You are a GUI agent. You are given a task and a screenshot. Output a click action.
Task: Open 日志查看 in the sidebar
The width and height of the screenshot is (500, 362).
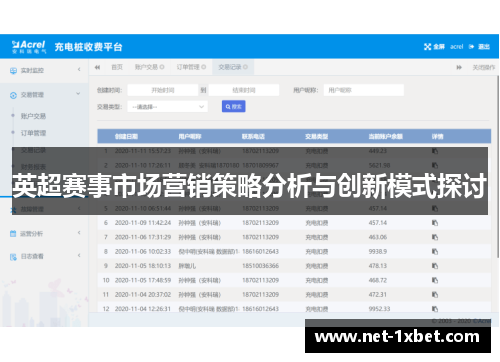click(x=32, y=256)
